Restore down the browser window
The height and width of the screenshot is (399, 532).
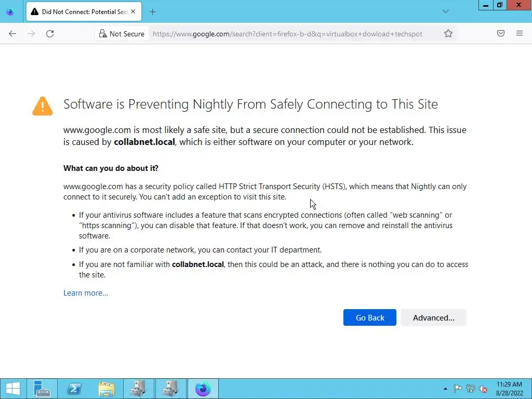499,5
